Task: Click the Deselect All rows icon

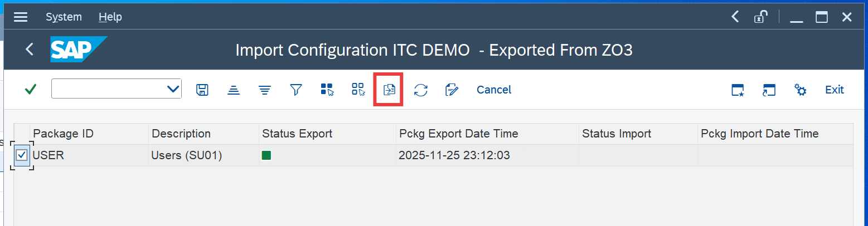Action: tap(358, 90)
